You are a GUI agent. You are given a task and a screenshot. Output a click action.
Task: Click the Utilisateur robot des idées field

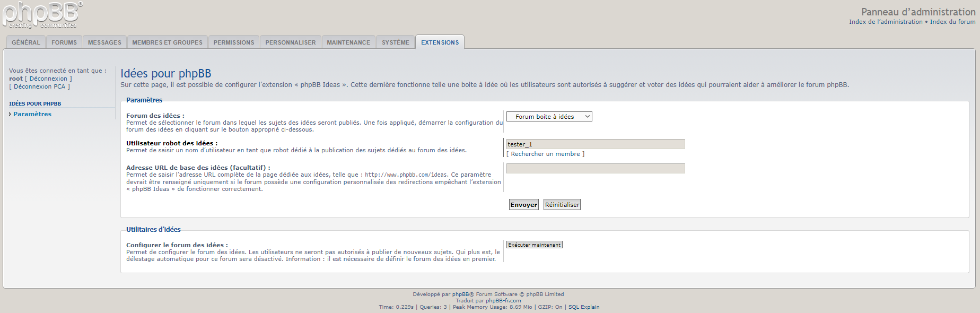(x=595, y=144)
